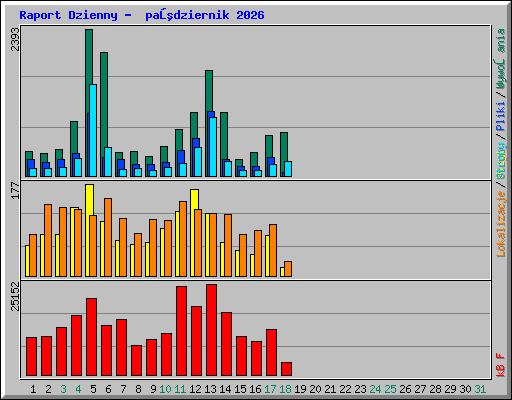Click the 'Pliki' legend label
Image resolution: width=512 pixels, height=400 pixels.
pos(501,116)
